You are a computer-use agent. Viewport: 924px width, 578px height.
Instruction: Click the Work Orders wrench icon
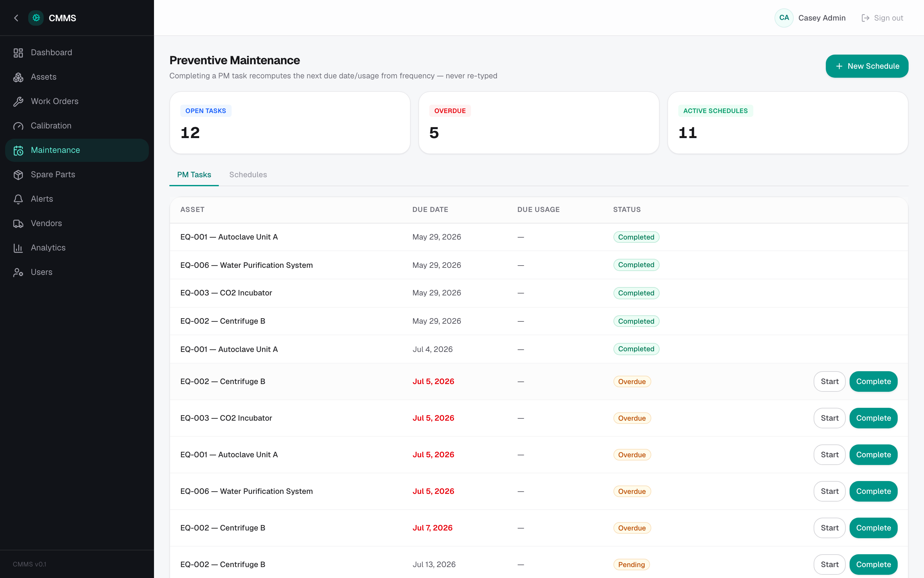coord(18,102)
